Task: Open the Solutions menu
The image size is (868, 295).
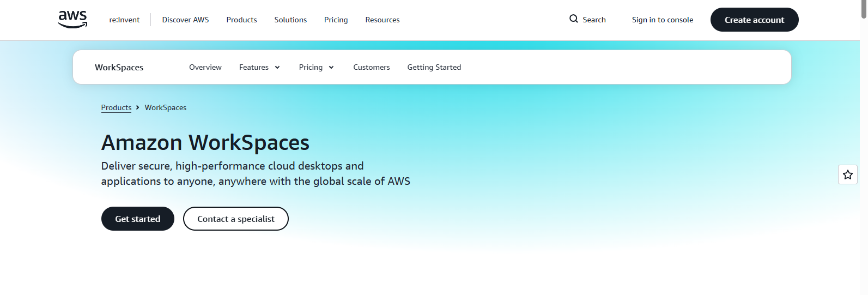Action: pyautogui.click(x=290, y=20)
